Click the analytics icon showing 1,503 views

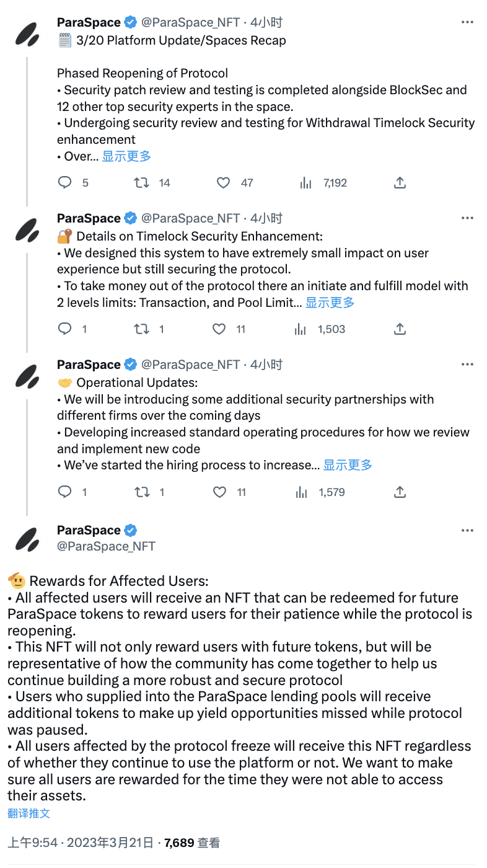pos(301,329)
